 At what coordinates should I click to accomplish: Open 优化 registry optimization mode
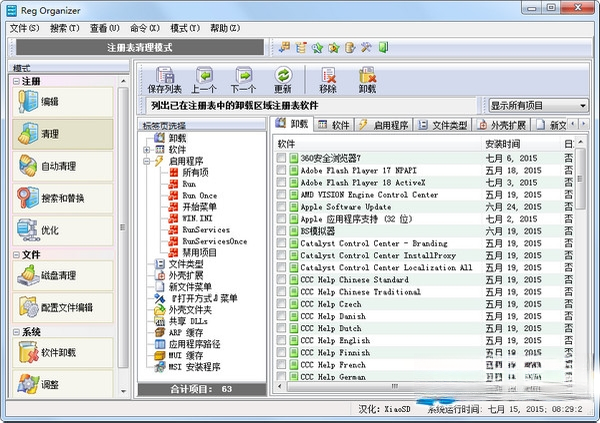(63, 230)
